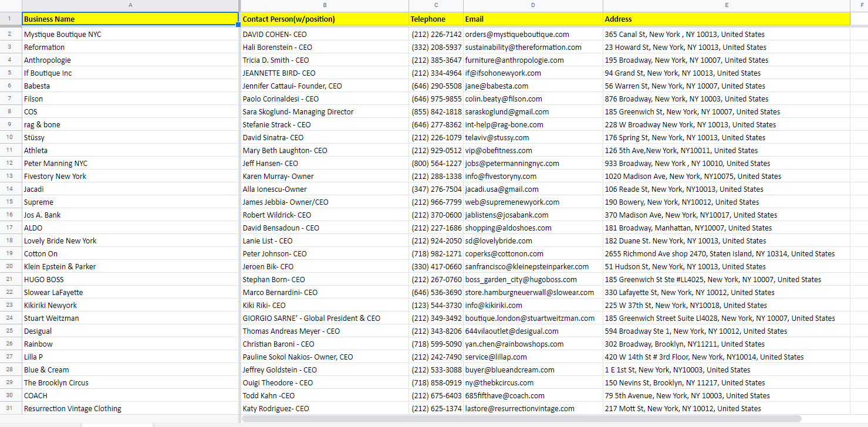Select column A header
The width and height of the screenshot is (868, 427).
click(130, 5)
